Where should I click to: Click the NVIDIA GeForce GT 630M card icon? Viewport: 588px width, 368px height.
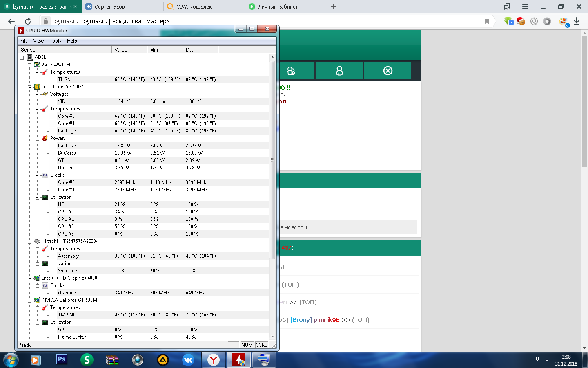[37, 300]
